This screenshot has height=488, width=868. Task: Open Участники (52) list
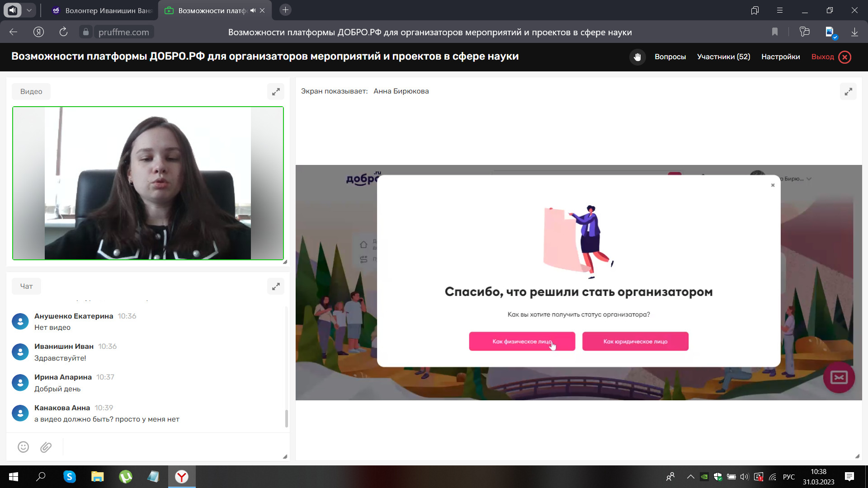723,57
